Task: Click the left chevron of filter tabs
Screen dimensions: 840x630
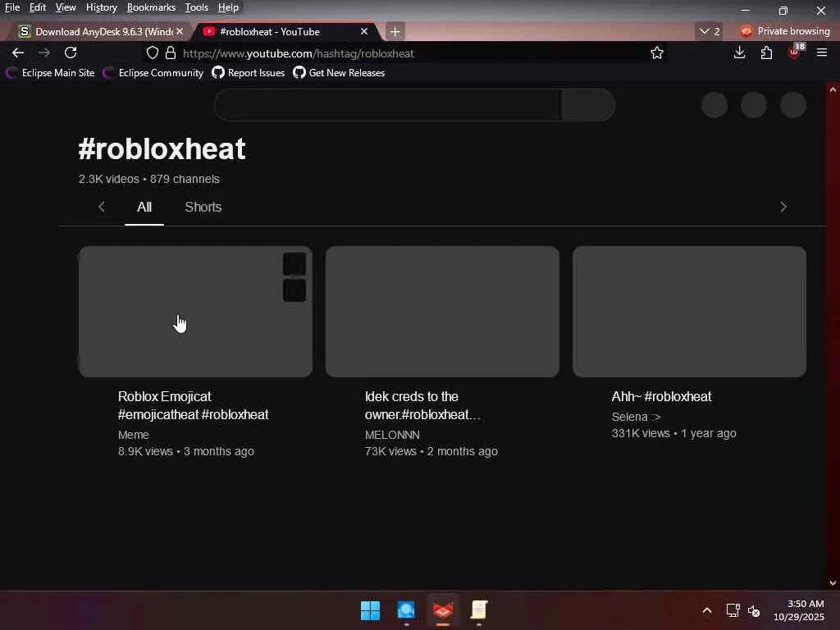Action: (x=102, y=207)
